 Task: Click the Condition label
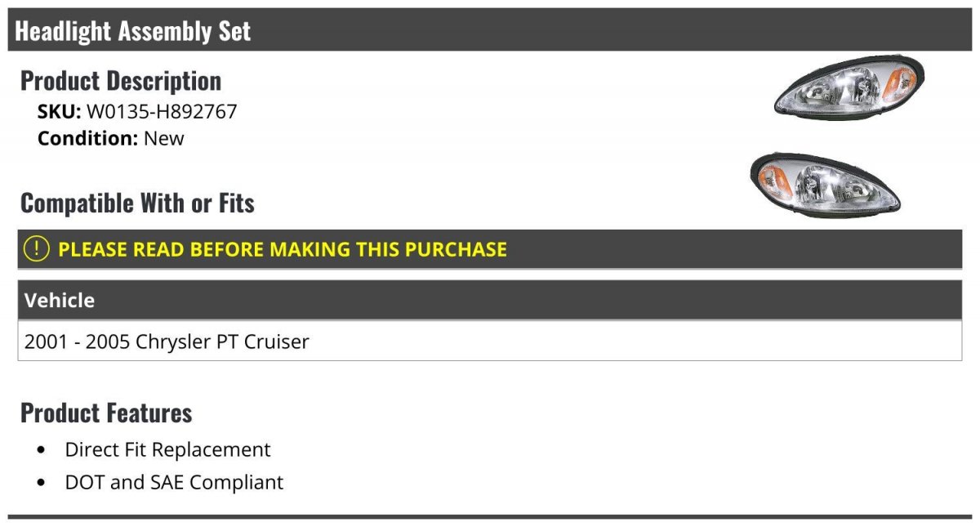pos(88,139)
